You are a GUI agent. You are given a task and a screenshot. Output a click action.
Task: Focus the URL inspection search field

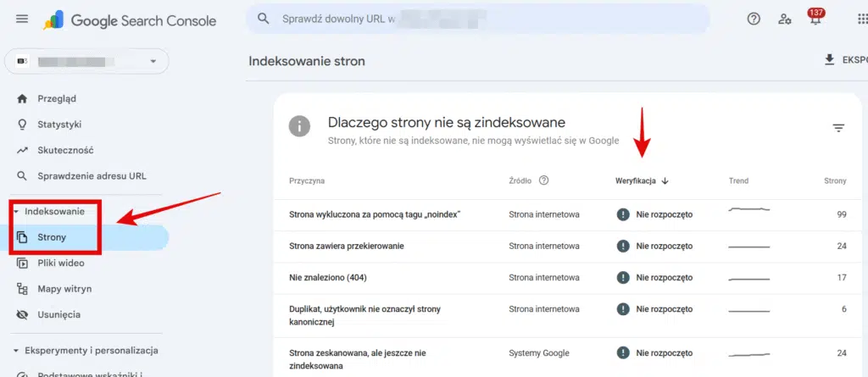point(478,19)
